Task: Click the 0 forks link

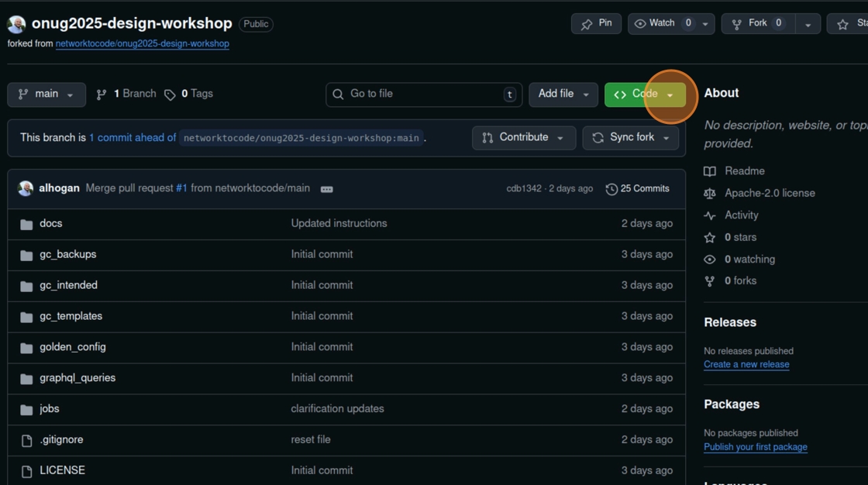Action: click(x=740, y=281)
